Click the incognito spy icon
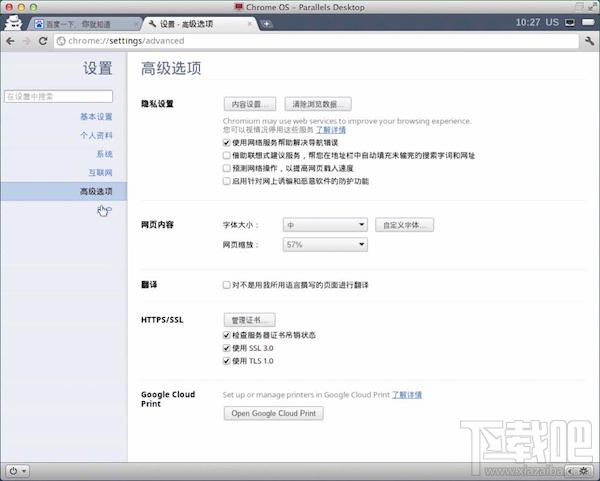Image resolution: width=600 pixels, height=481 pixels. point(13,23)
